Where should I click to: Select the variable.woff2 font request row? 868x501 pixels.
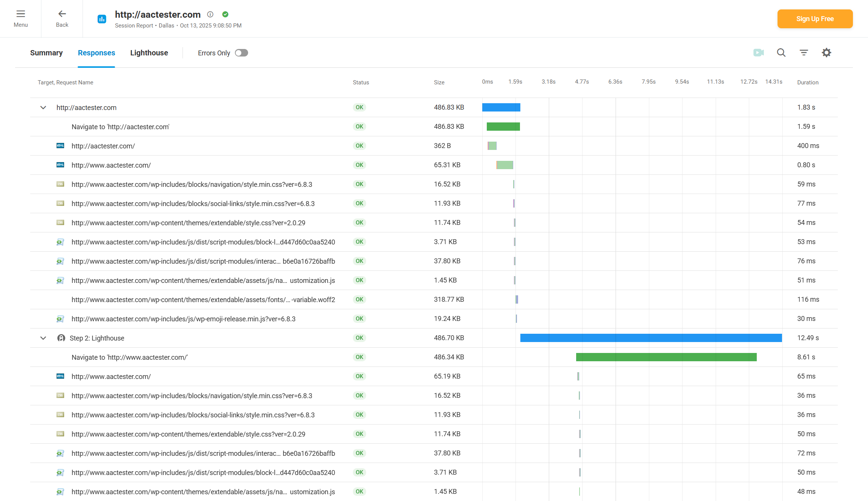point(203,300)
